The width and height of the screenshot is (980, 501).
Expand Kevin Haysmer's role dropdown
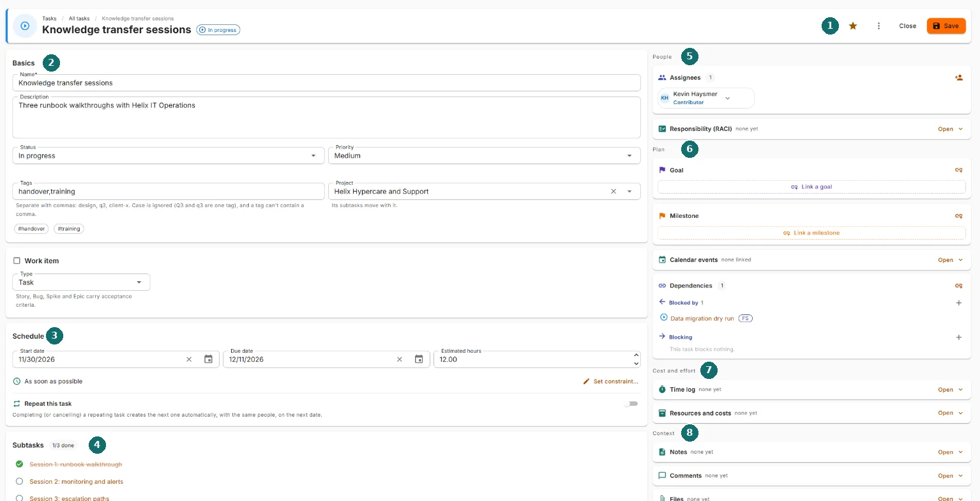[x=727, y=98]
